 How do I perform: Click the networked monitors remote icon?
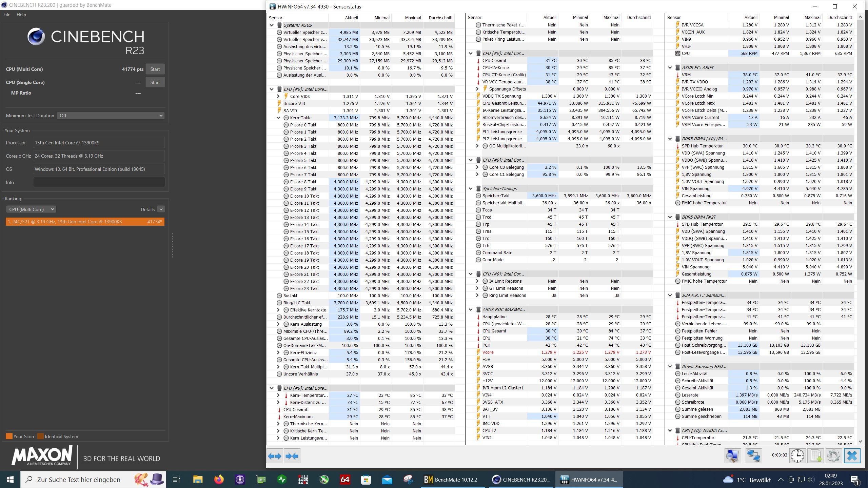point(753,455)
